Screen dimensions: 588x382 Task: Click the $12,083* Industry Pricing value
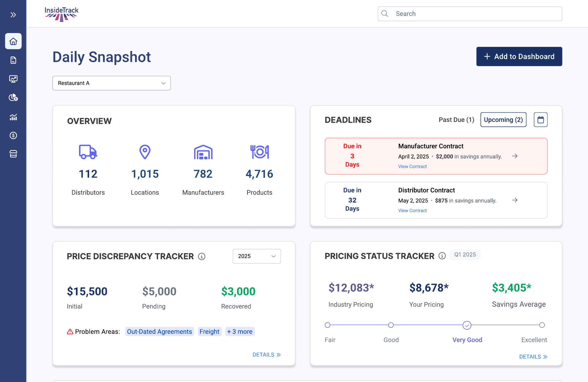pos(351,288)
